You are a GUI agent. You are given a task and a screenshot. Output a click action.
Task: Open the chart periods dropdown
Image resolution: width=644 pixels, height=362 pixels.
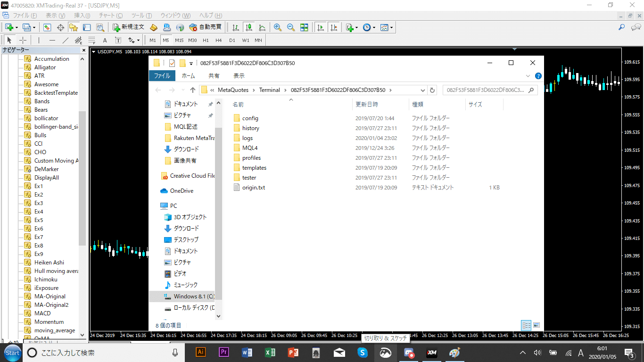pos(373,27)
